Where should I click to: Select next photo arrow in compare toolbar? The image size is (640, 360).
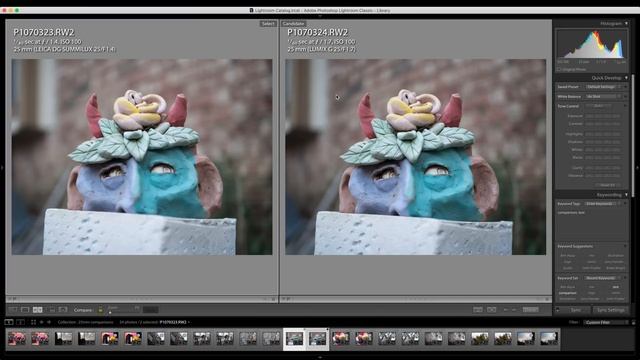514,310
